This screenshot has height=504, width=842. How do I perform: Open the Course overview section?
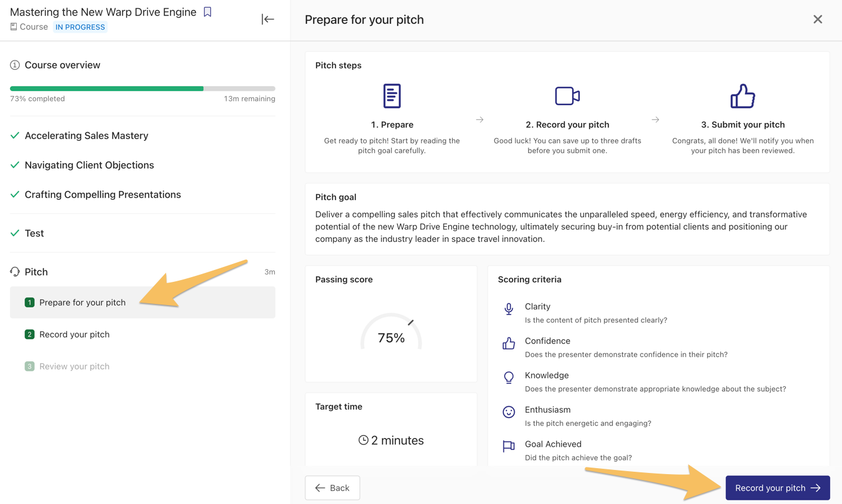pyautogui.click(x=62, y=65)
